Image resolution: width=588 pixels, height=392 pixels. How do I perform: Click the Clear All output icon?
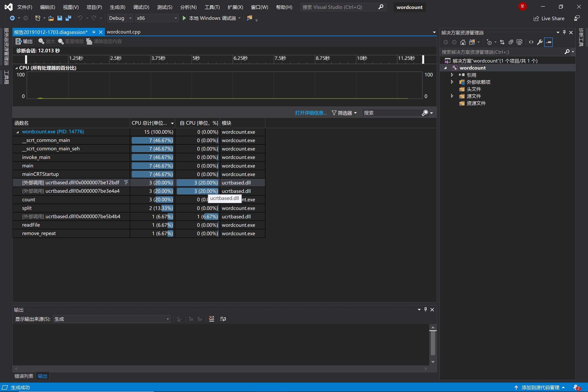211,319
